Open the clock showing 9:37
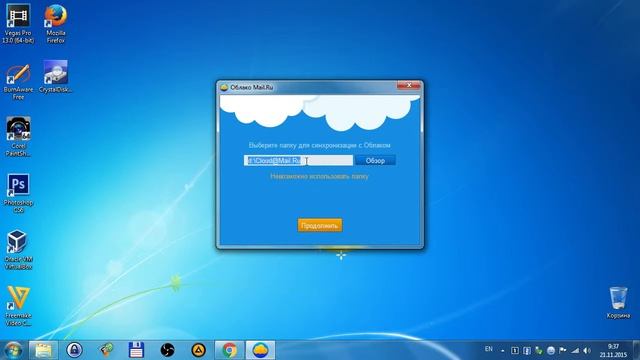Viewport: 640px width, 360px height. tap(613, 351)
